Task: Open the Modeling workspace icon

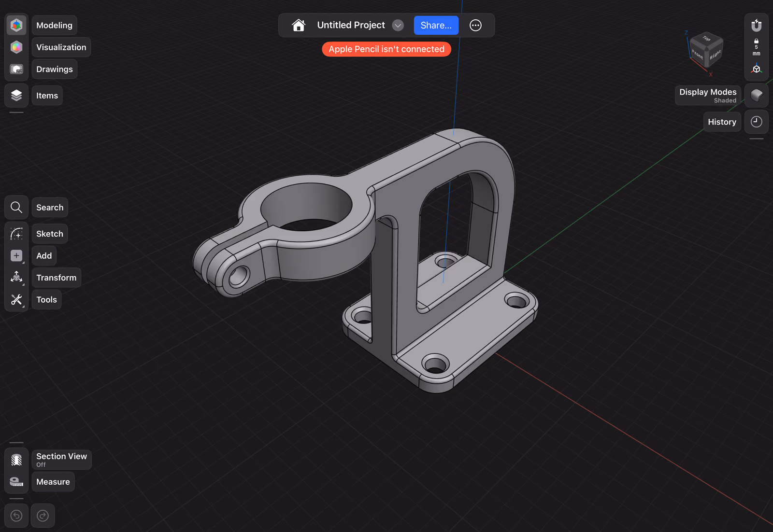Action: pyautogui.click(x=16, y=25)
